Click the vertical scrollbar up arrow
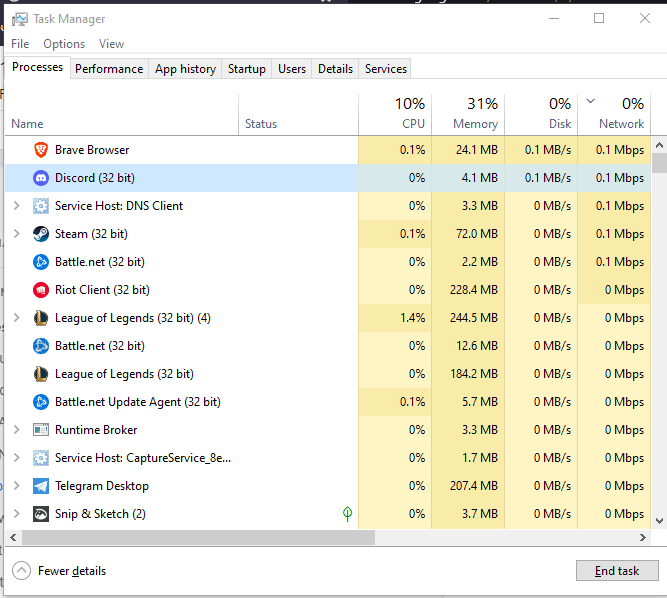Image resolution: width=667 pixels, height=598 pixels. (x=659, y=145)
